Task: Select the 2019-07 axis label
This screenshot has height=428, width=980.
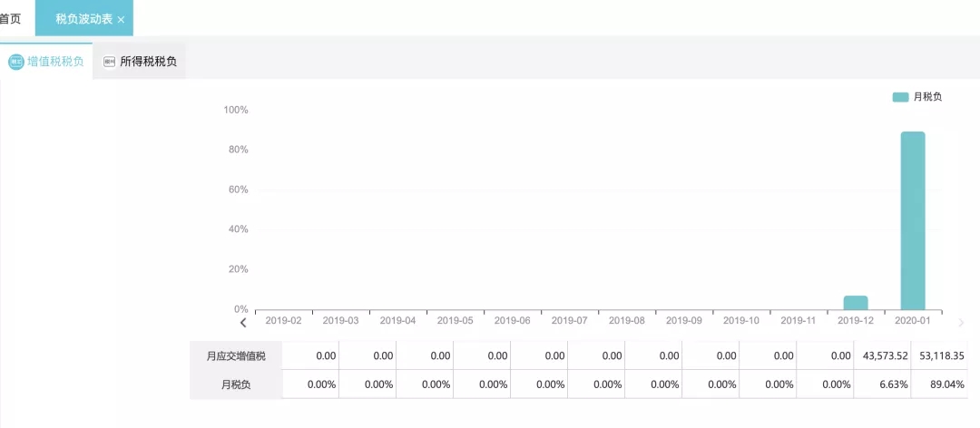Action: 570,321
